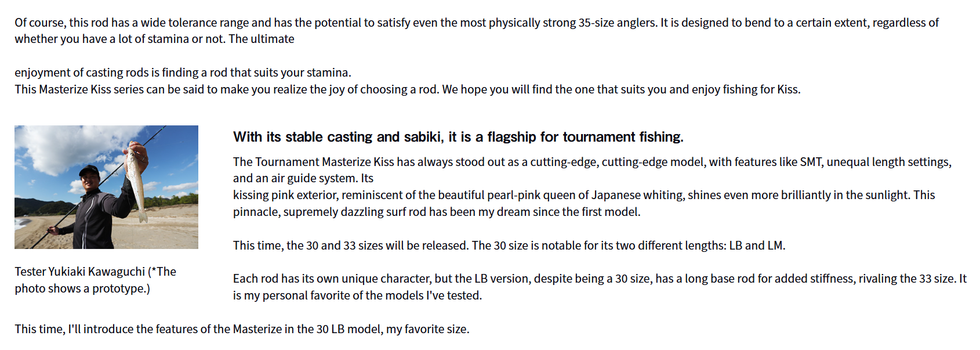
Task: Click the line starting "Of course, this rod"
Action: (x=476, y=23)
